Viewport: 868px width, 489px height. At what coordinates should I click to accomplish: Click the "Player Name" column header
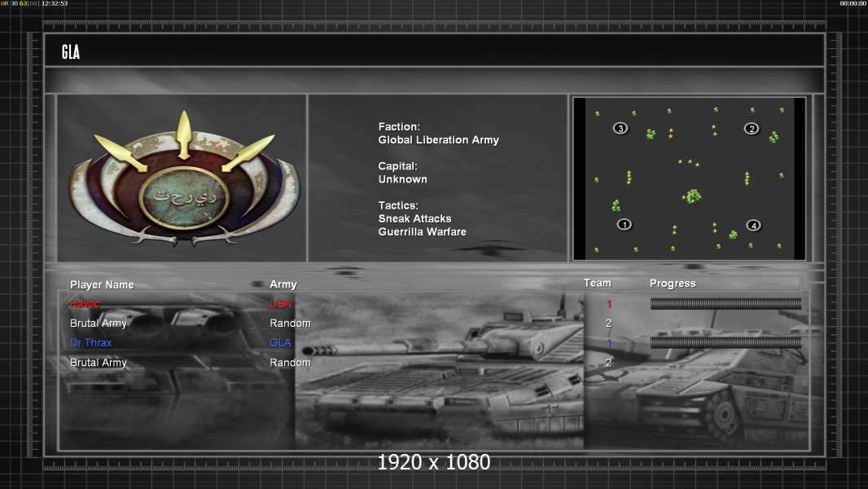(102, 284)
